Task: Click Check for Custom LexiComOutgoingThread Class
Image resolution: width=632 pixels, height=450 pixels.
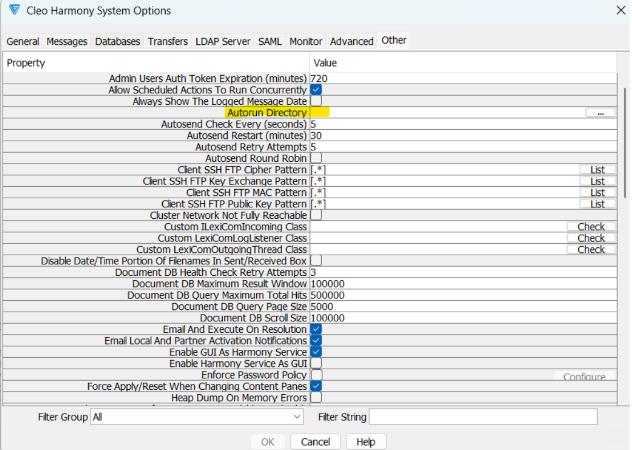Action: pos(591,249)
